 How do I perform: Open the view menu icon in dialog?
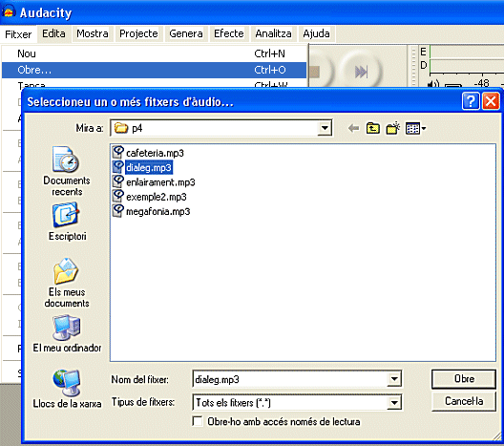(415, 129)
